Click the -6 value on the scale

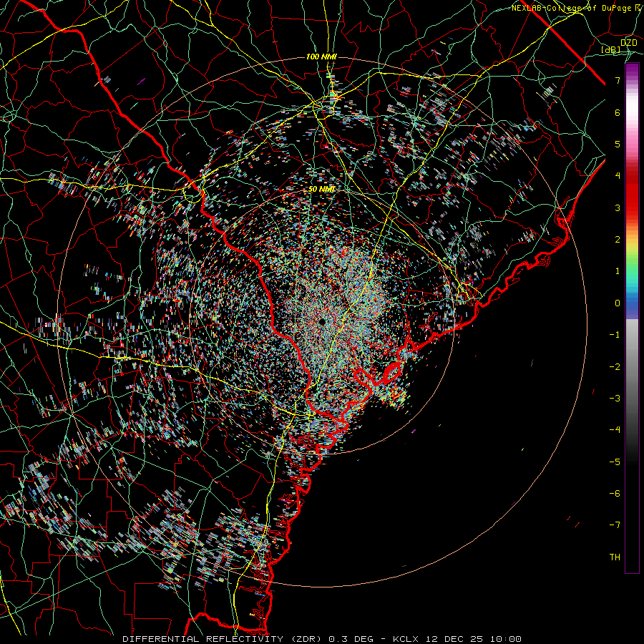[x=615, y=494]
